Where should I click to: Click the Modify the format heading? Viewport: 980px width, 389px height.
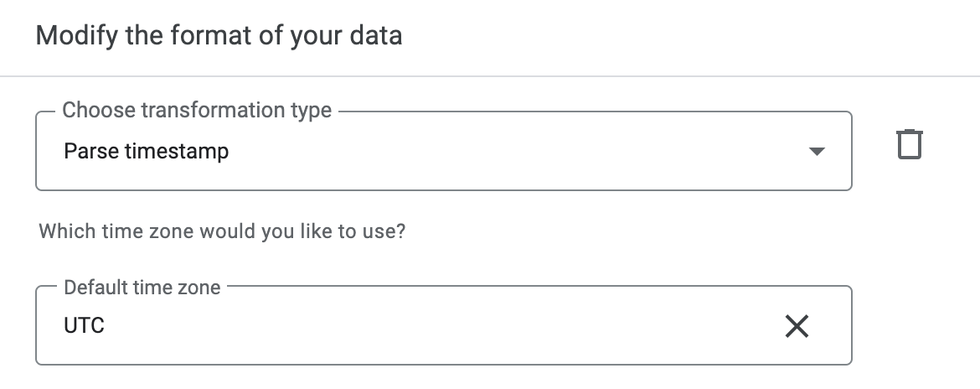(x=219, y=37)
